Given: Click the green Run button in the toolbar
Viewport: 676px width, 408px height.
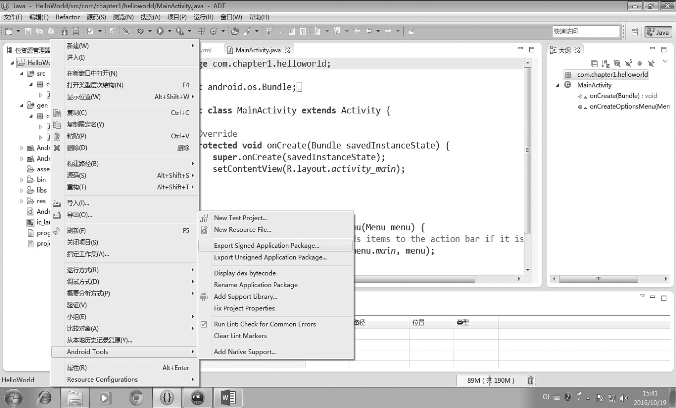Looking at the screenshot, I should pos(160,31).
